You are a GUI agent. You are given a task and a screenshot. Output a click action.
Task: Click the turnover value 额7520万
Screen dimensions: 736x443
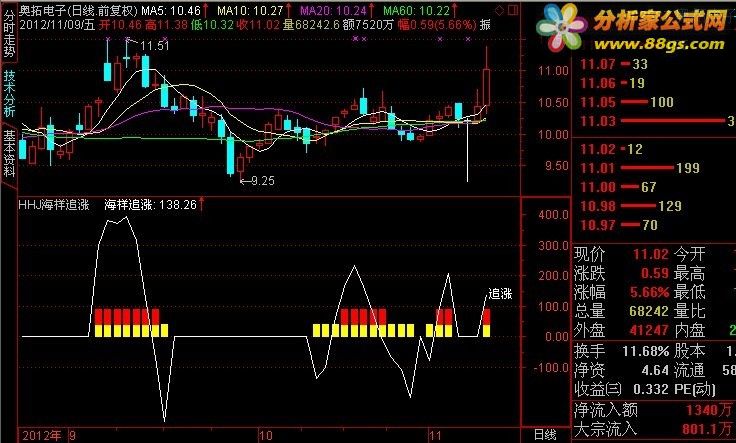click(x=368, y=24)
